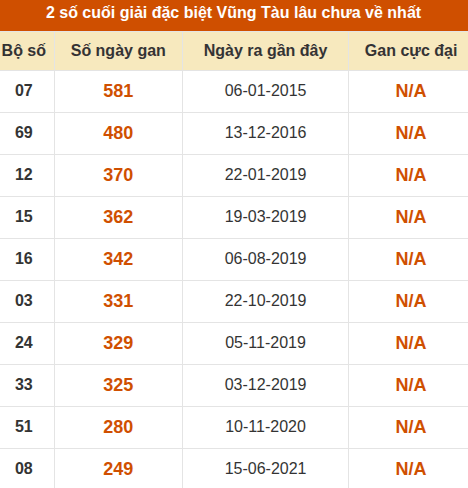
Task: Select number pair 69
Action: click(x=24, y=133)
